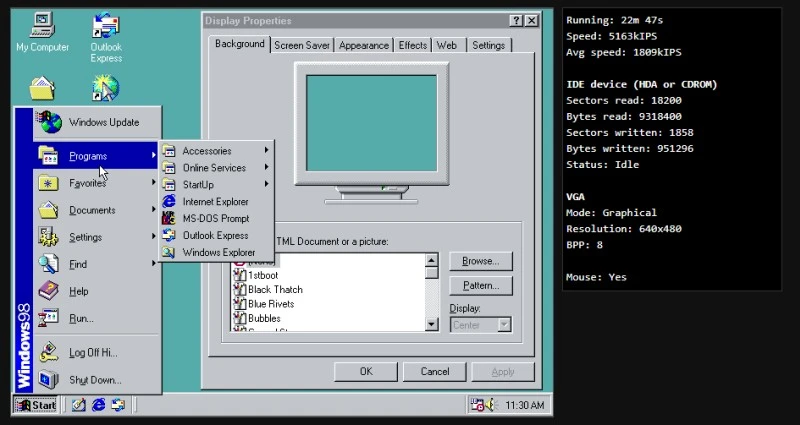Expand the Documents submenu arrow

[154, 209]
